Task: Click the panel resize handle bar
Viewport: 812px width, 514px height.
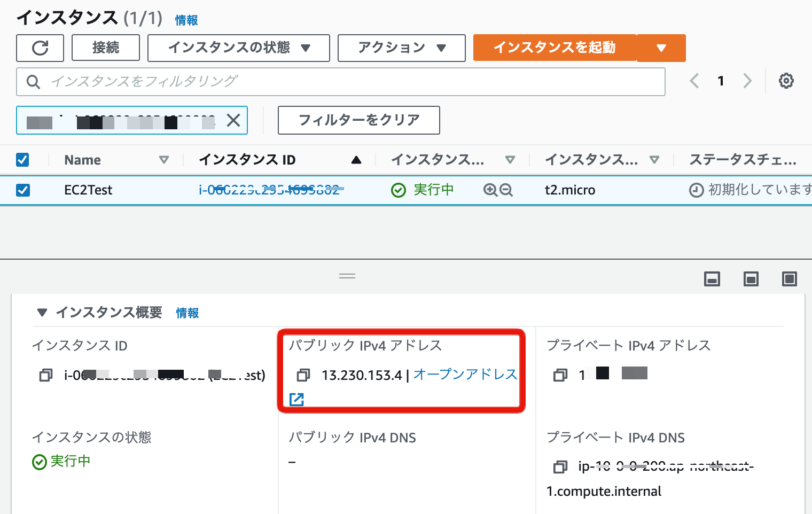Action: 347,276
